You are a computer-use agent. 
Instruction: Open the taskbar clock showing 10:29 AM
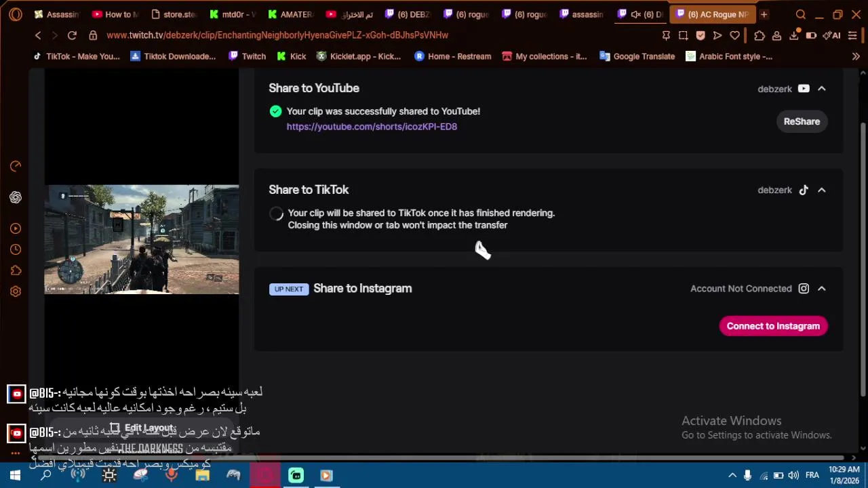coord(844,475)
